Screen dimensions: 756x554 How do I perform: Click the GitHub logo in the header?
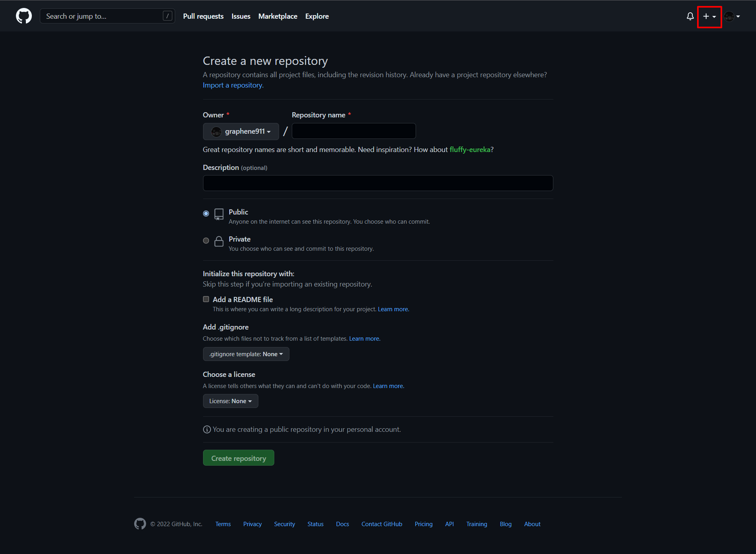(x=24, y=16)
